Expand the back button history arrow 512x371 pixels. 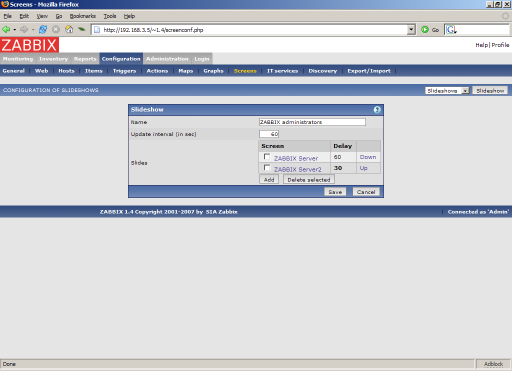coord(15,30)
